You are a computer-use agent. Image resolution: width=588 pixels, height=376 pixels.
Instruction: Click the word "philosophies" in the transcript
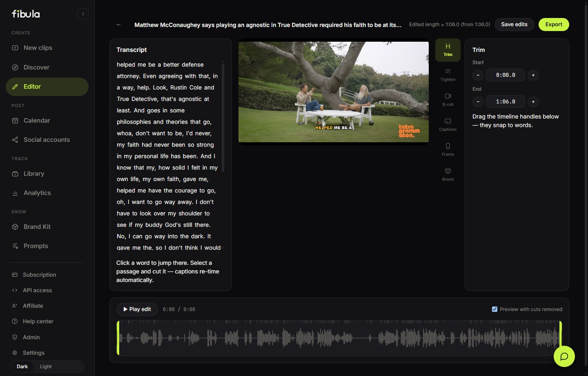click(134, 122)
